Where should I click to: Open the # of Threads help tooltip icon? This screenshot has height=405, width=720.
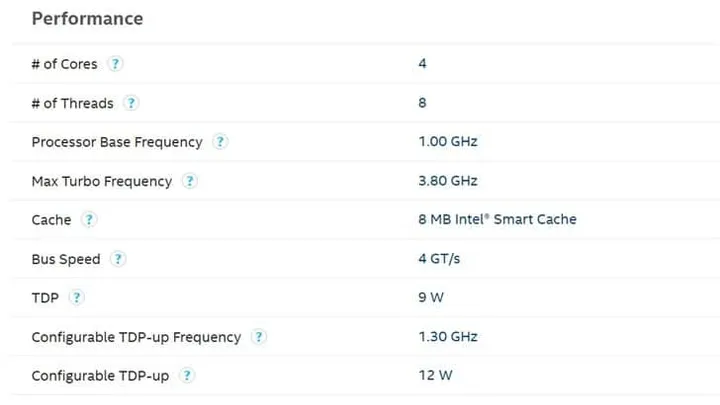pos(131,103)
